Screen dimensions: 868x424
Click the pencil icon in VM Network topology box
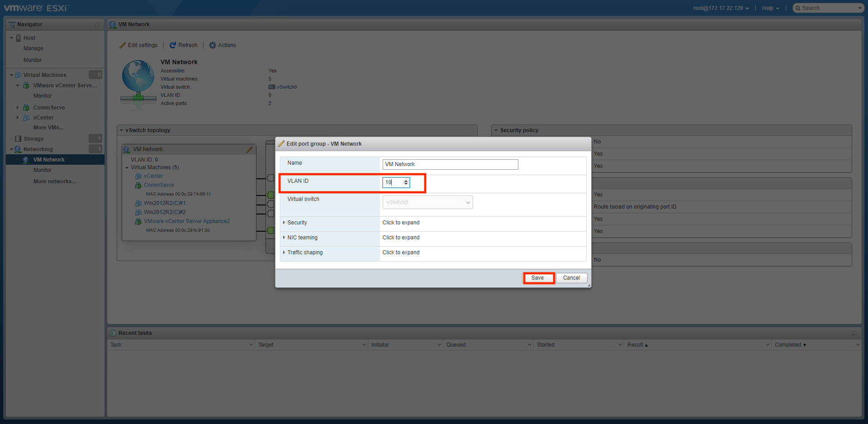249,149
